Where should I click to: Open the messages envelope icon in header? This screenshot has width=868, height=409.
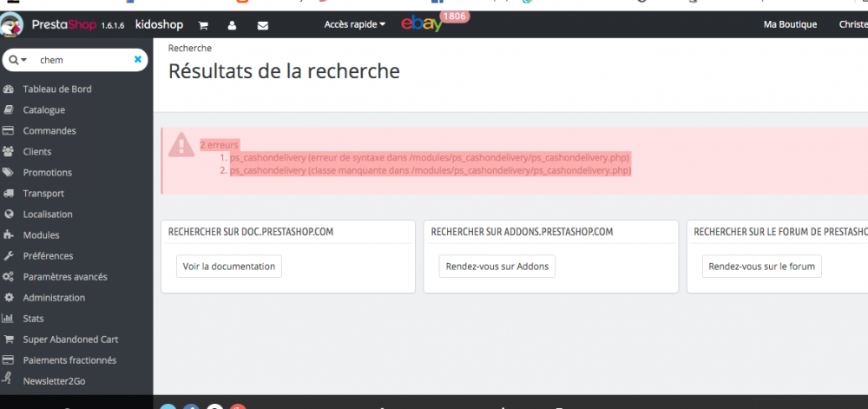[263, 25]
